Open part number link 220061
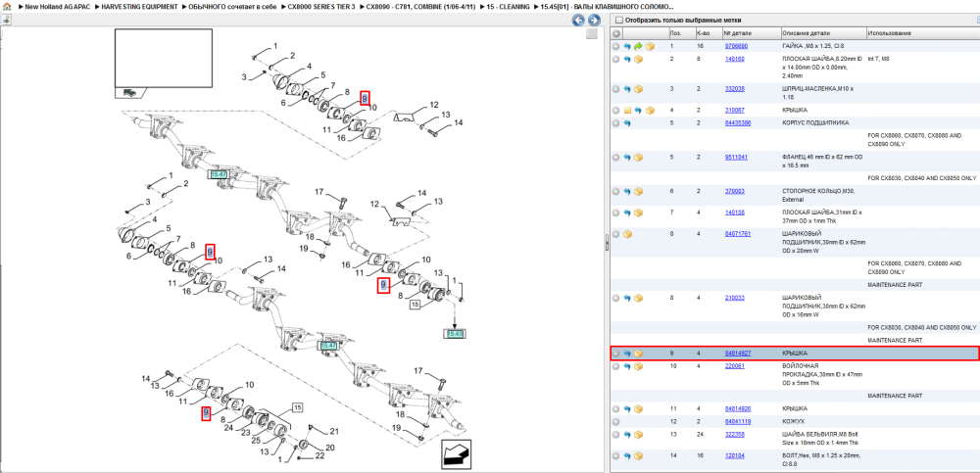This screenshot has height=473, width=980. pos(734,365)
